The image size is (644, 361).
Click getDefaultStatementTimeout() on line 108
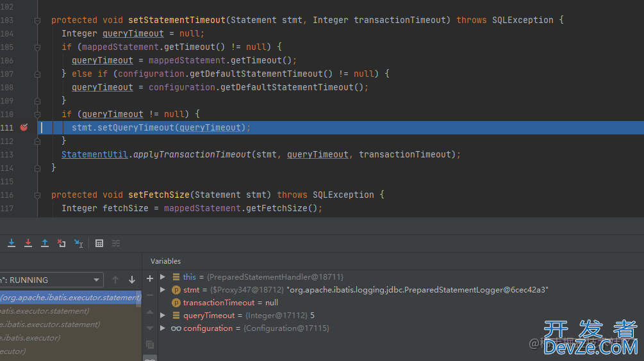pyautogui.click(x=292, y=88)
